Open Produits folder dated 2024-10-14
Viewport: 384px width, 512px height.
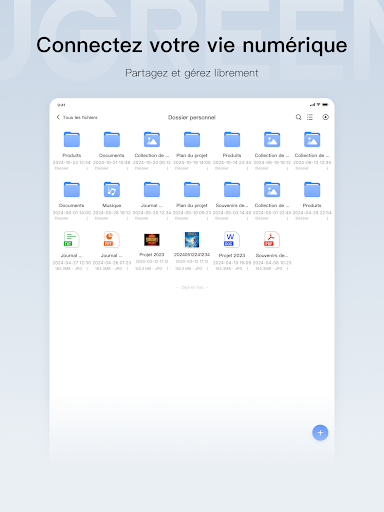click(232, 140)
